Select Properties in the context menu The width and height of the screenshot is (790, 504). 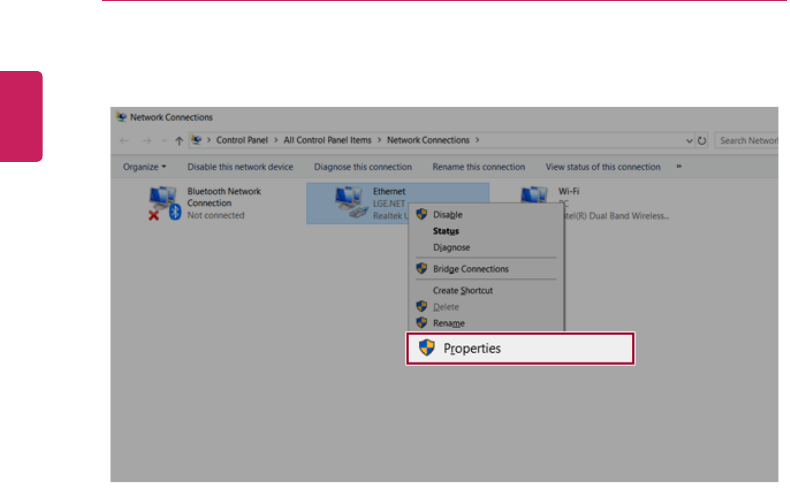(520, 348)
